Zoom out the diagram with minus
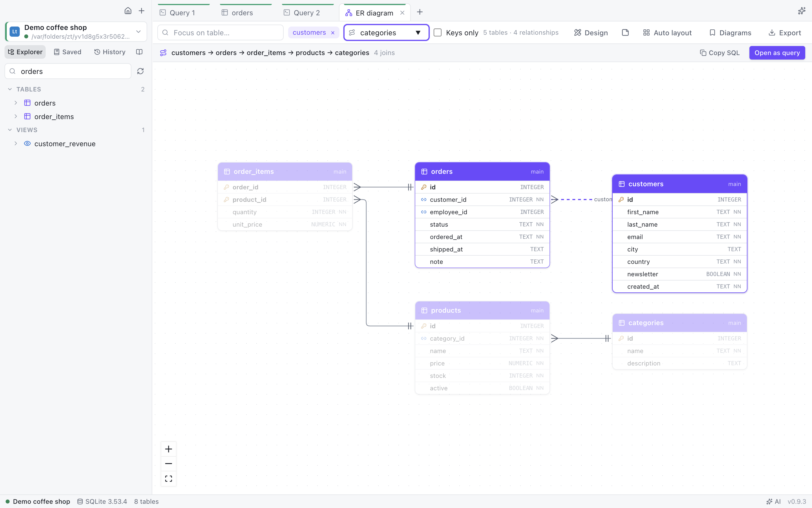Screen dimensions: 812x508 point(168,464)
